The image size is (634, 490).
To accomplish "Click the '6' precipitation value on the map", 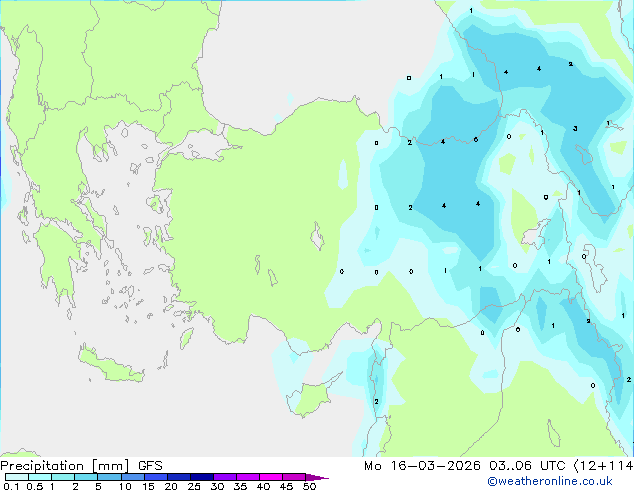I will [476, 139].
